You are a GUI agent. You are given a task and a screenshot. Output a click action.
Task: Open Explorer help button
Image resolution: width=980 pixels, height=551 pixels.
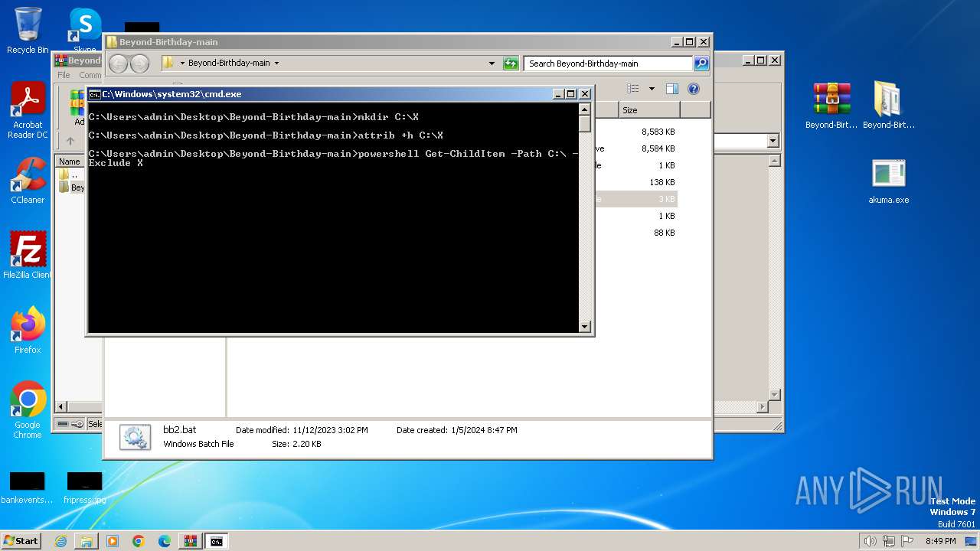pos(694,89)
